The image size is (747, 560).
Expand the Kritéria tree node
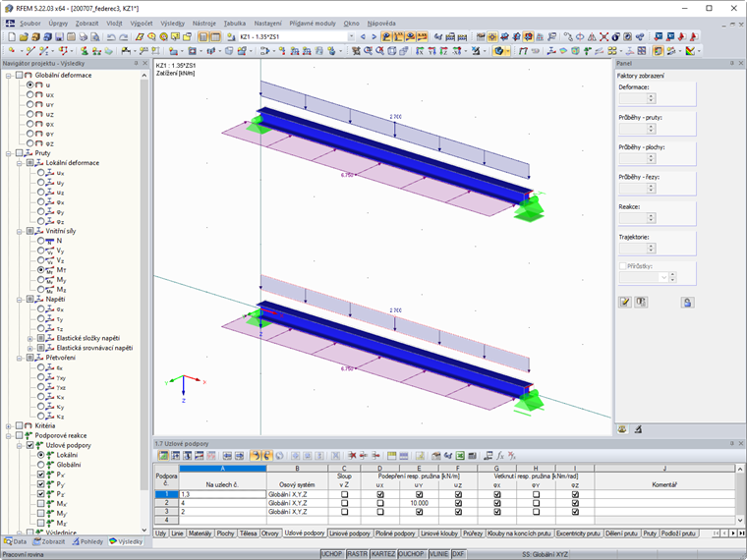[x=8, y=426]
